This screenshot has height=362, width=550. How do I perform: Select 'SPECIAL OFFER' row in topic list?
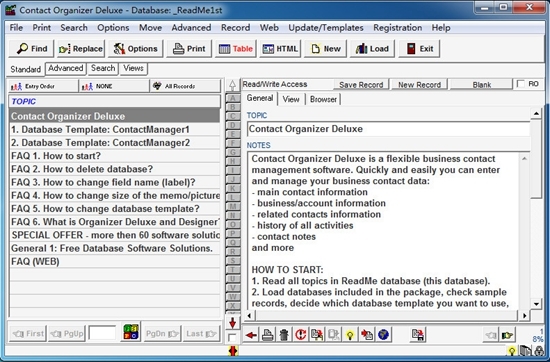[x=114, y=235]
